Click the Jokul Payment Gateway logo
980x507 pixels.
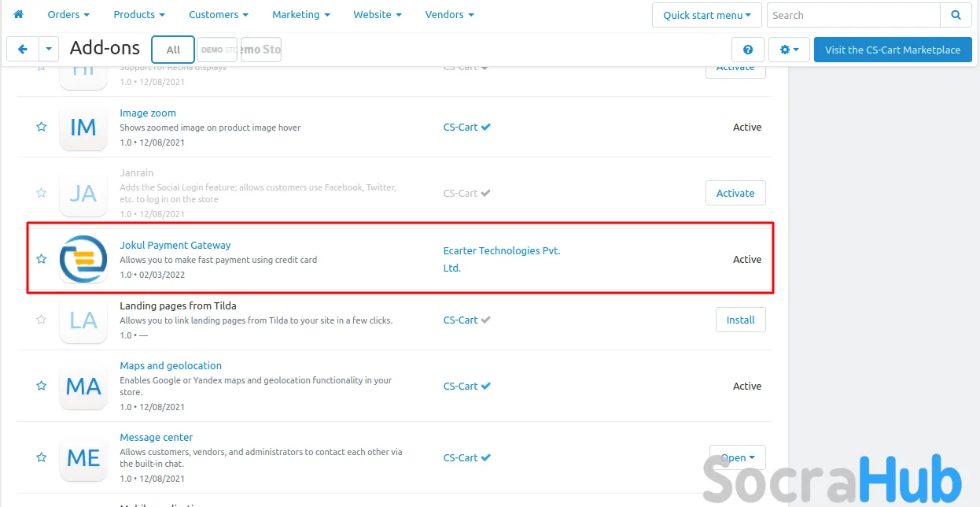(83, 259)
